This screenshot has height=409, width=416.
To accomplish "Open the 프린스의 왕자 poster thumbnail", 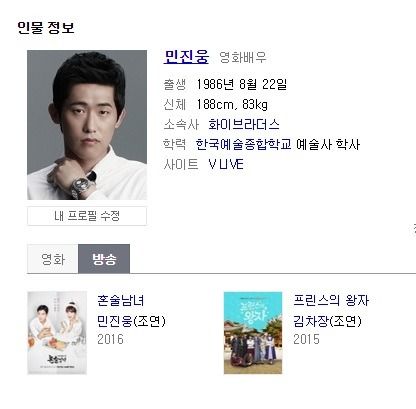I will point(253,333).
